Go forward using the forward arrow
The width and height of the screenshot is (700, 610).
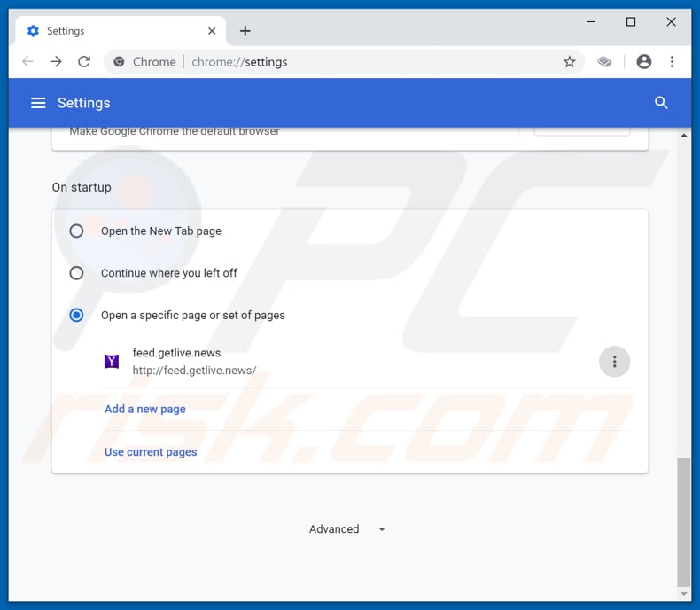pos(56,62)
